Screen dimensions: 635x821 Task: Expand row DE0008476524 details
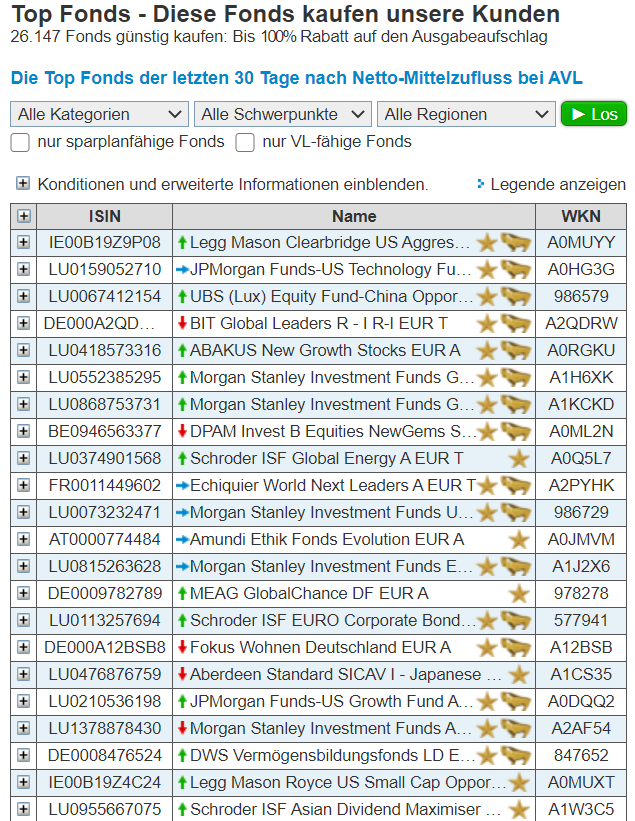tap(24, 756)
